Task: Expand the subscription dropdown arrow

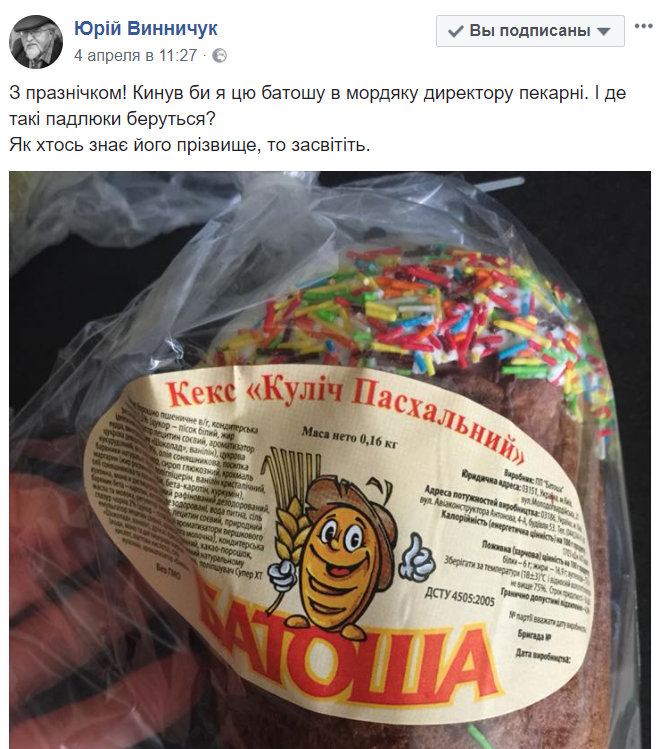Action: pyautogui.click(x=604, y=32)
